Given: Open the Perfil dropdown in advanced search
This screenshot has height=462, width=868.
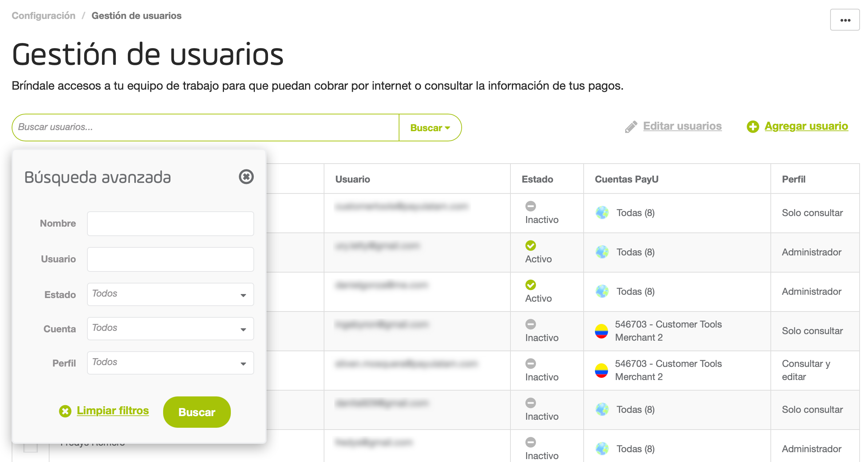Looking at the screenshot, I should (x=170, y=363).
